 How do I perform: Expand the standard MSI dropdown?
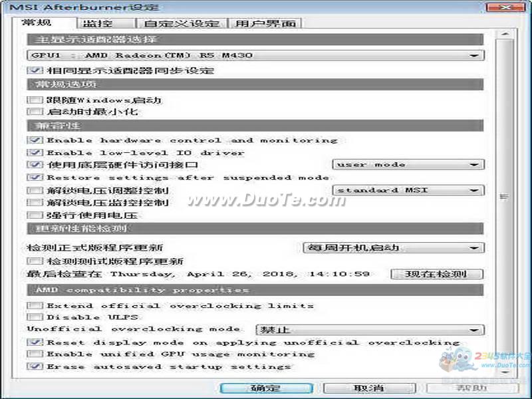(408, 190)
